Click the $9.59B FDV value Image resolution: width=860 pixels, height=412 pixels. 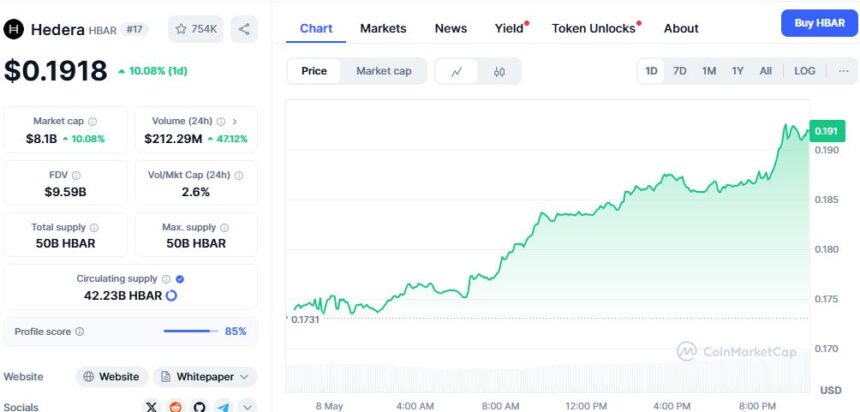(x=65, y=192)
